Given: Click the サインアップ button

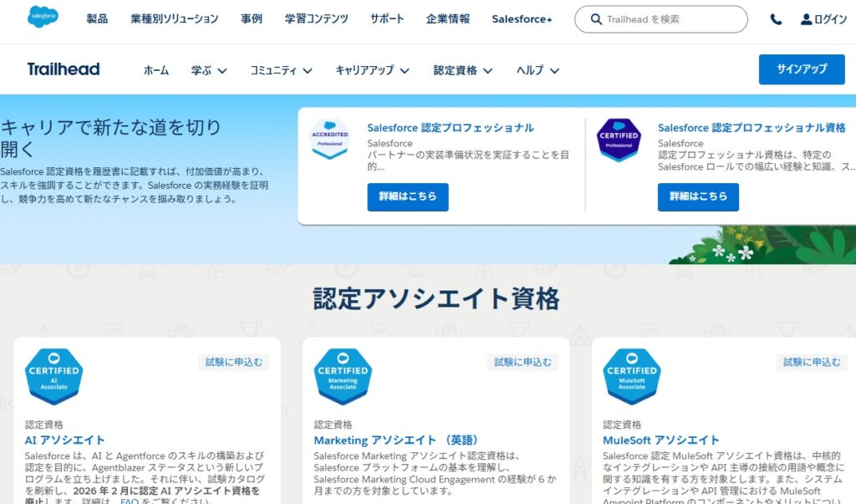Looking at the screenshot, I should coord(802,69).
